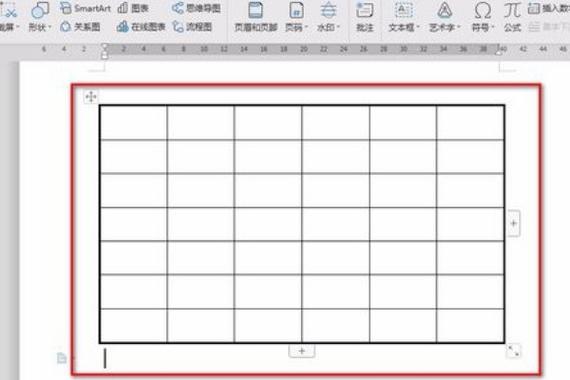Add a row with the bottom plus button
The height and width of the screenshot is (380, 570).
[x=301, y=351]
